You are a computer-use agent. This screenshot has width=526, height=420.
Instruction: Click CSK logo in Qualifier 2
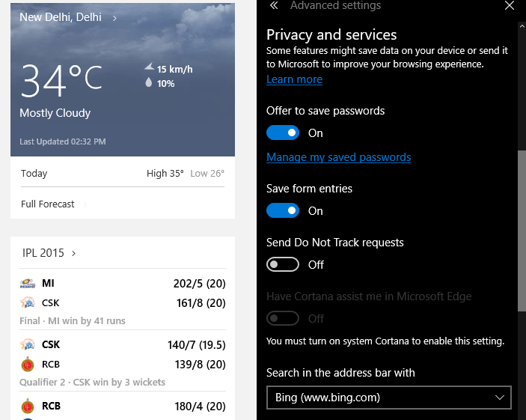[x=28, y=344]
